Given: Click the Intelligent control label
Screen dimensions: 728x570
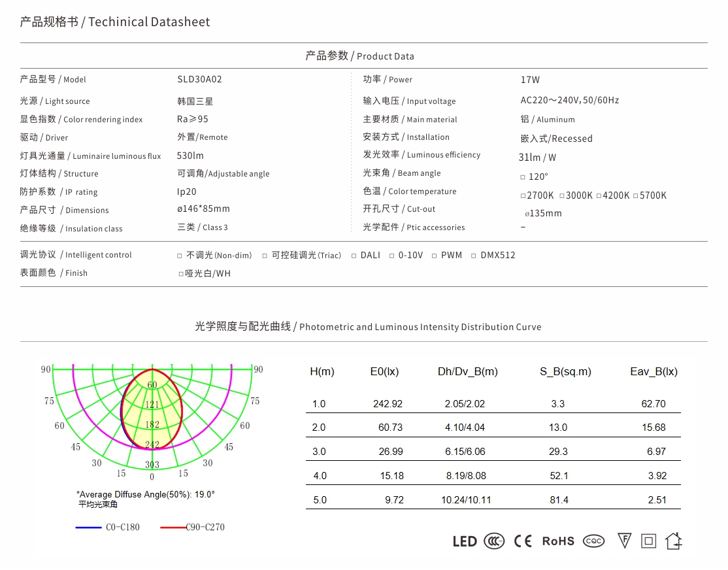Looking at the screenshot, I should tap(76, 254).
